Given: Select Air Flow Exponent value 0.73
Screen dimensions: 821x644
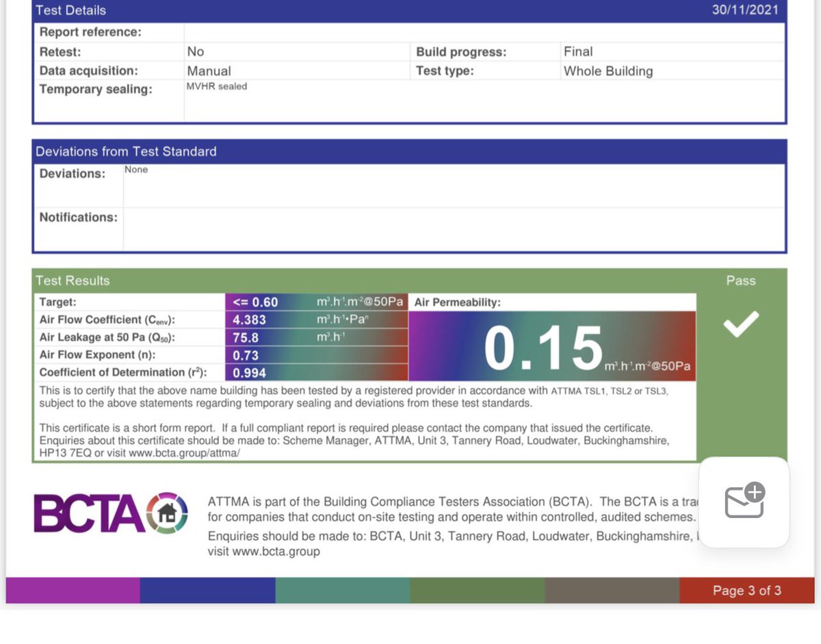Looking at the screenshot, I should click(x=246, y=355).
